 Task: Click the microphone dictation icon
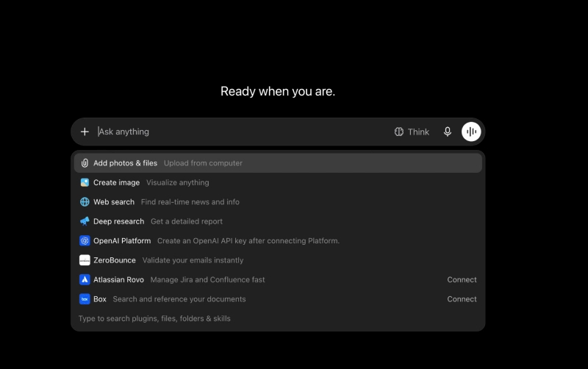448,132
